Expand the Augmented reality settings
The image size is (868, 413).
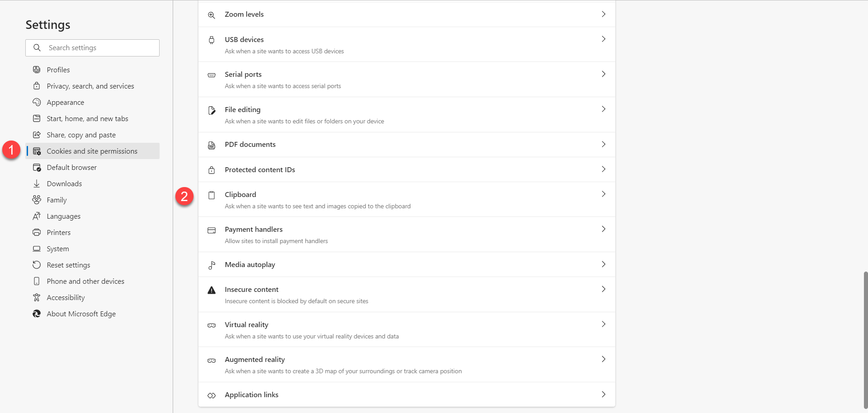pyautogui.click(x=604, y=359)
